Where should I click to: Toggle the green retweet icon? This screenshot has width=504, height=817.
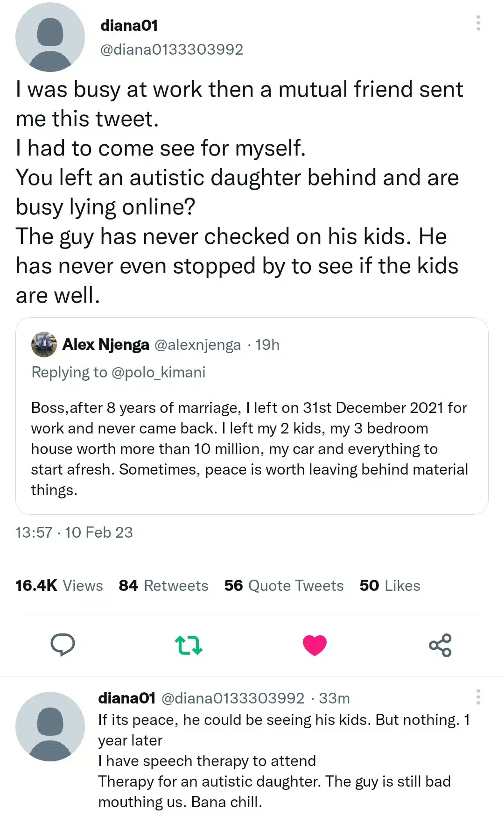point(189,645)
